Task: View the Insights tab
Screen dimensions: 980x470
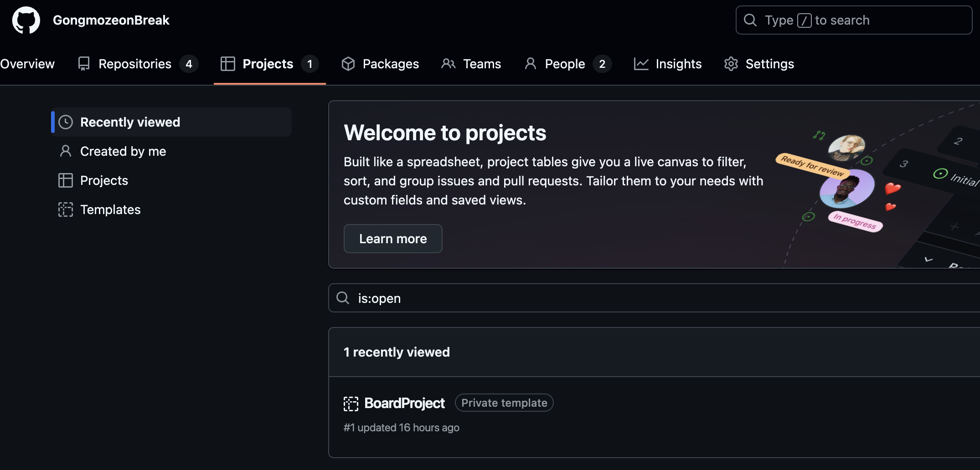Action: [x=668, y=64]
